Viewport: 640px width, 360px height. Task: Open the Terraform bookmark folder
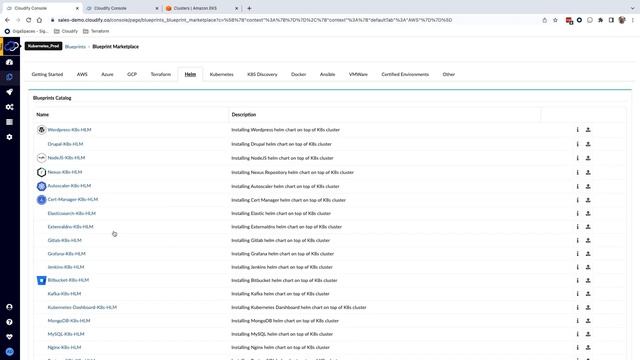96,31
